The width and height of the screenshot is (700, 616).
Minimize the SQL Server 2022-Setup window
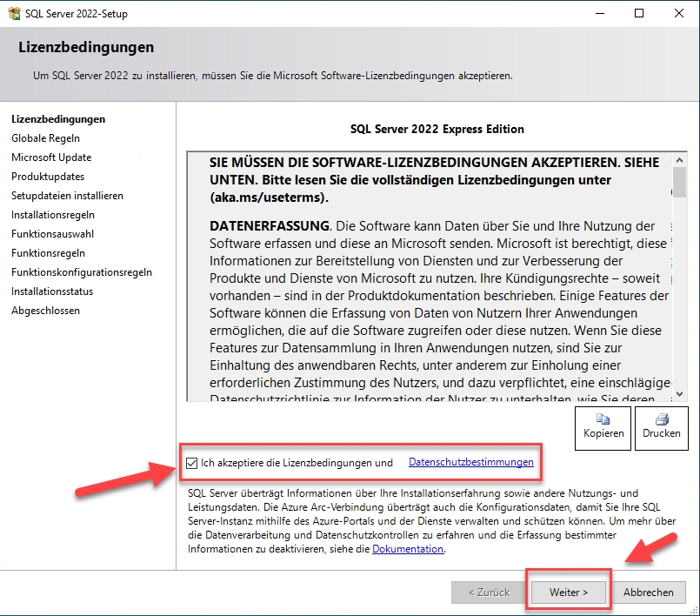(600, 13)
